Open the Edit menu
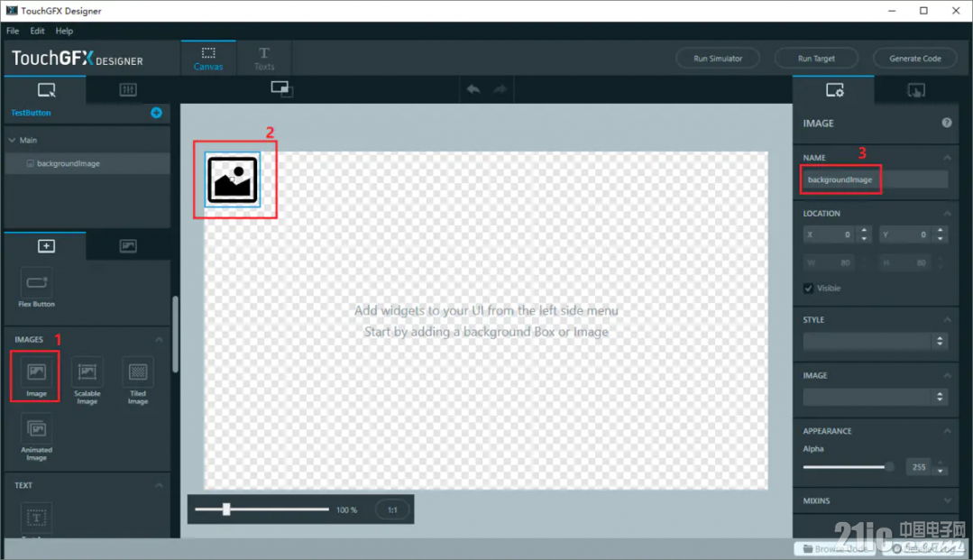 point(37,31)
